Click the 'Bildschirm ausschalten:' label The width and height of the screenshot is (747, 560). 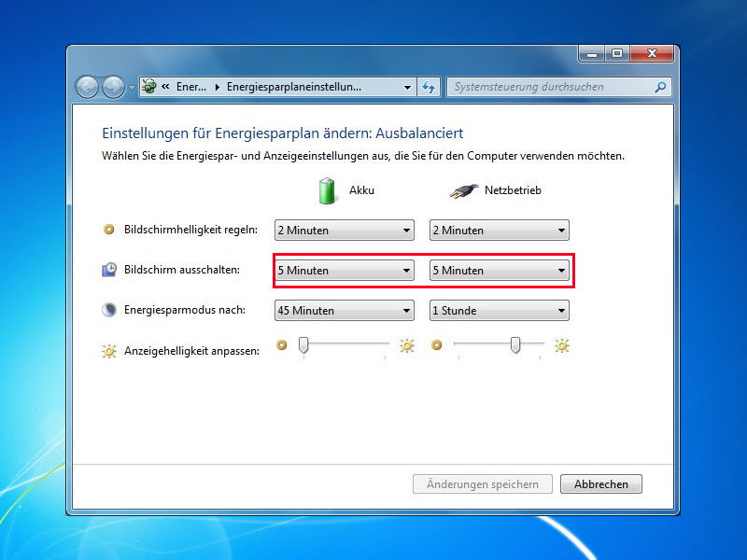(182, 270)
